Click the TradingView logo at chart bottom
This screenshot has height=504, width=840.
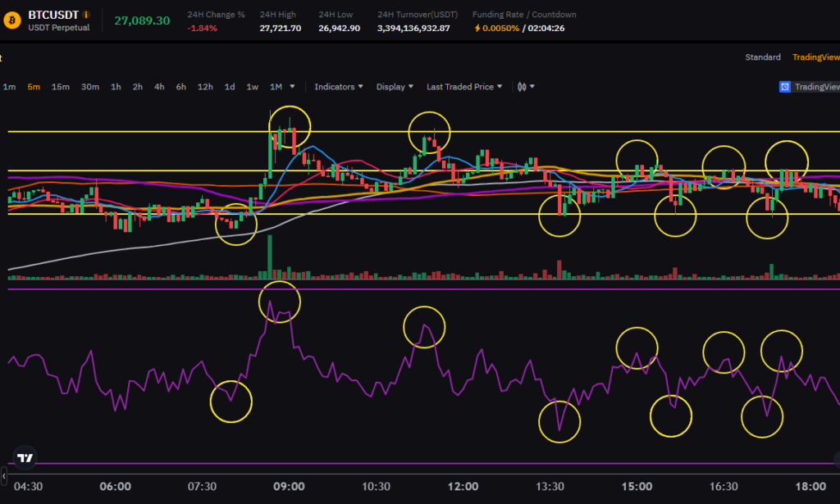coord(25,458)
